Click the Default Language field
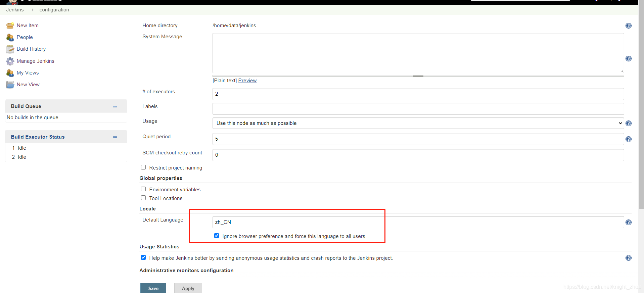 tap(418, 222)
